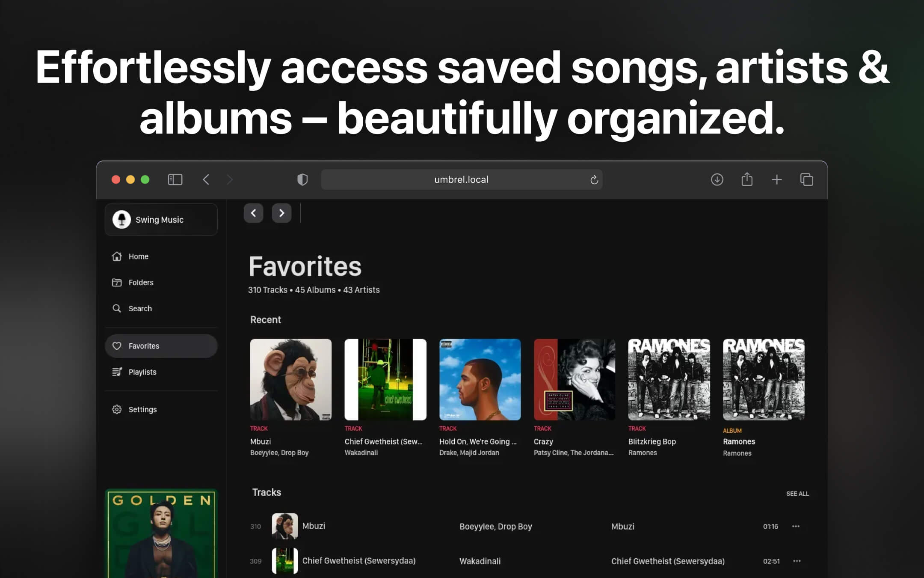Click the SEE ALL link for Tracks
Screen dimensions: 924x578
(x=797, y=493)
